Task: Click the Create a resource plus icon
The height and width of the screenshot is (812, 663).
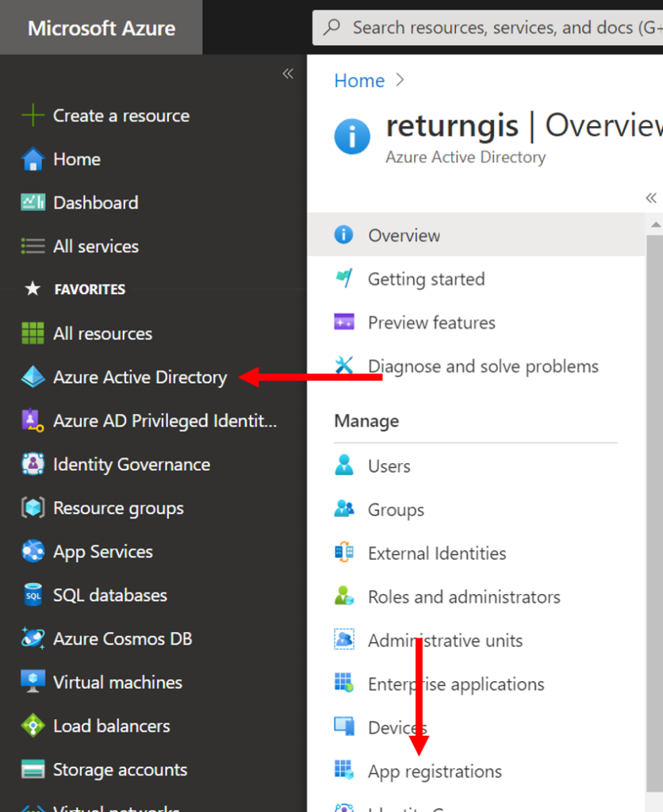Action: click(33, 115)
